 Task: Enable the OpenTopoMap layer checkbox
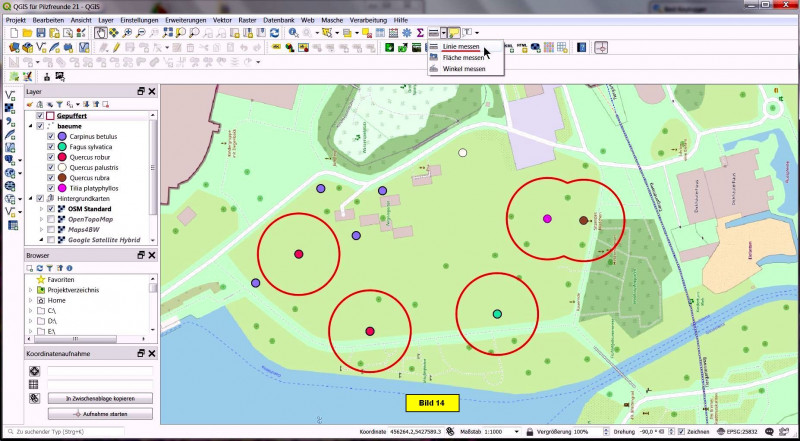tap(51, 219)
